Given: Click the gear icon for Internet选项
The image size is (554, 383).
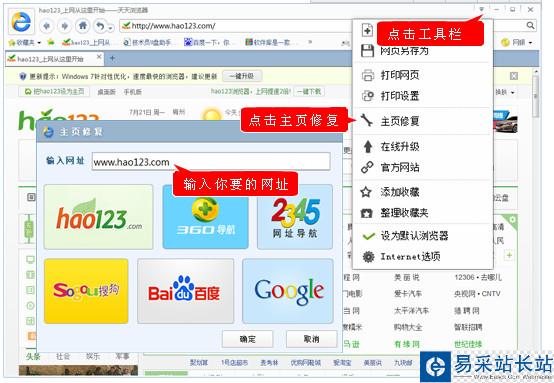Looking at the screenshot, I should point(369,256).
